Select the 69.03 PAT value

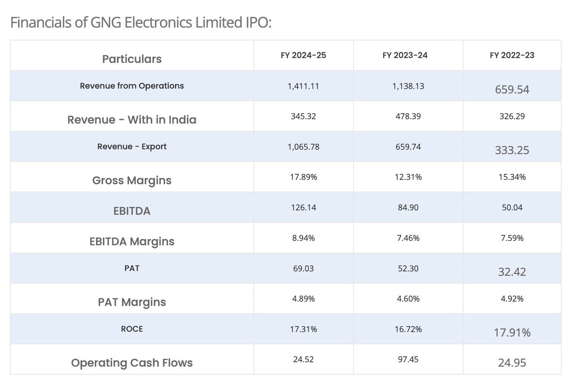click(x=303, y=268)
